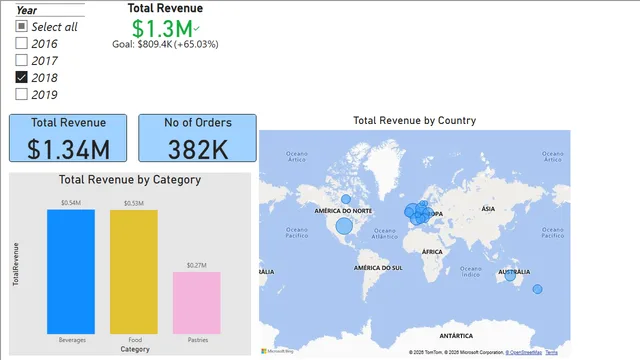Click the United States revenue bubble
This screenshot has width=640, height=360.
pos(344,226)
